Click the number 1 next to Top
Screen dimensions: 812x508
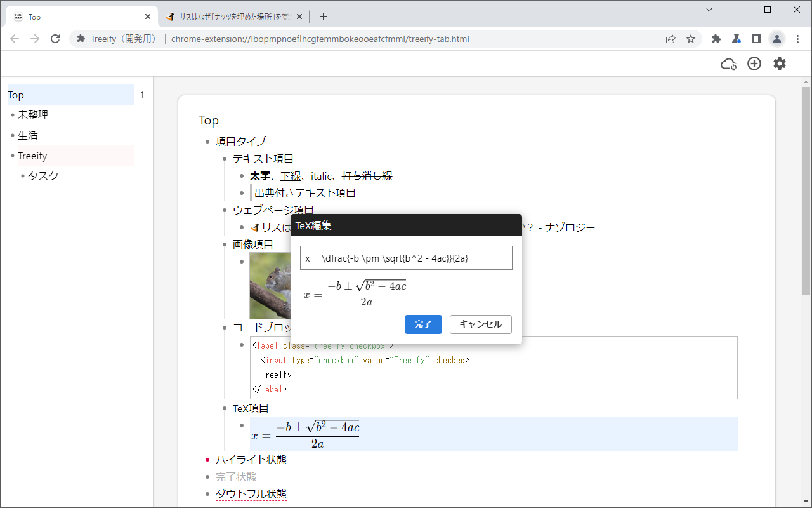click(142, 95)
